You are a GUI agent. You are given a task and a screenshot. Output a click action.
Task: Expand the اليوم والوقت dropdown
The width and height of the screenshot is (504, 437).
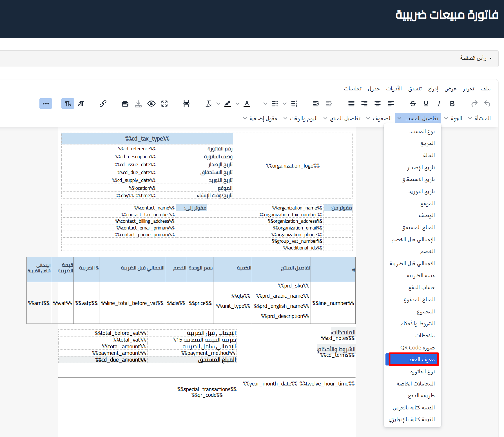pos(300,118)
